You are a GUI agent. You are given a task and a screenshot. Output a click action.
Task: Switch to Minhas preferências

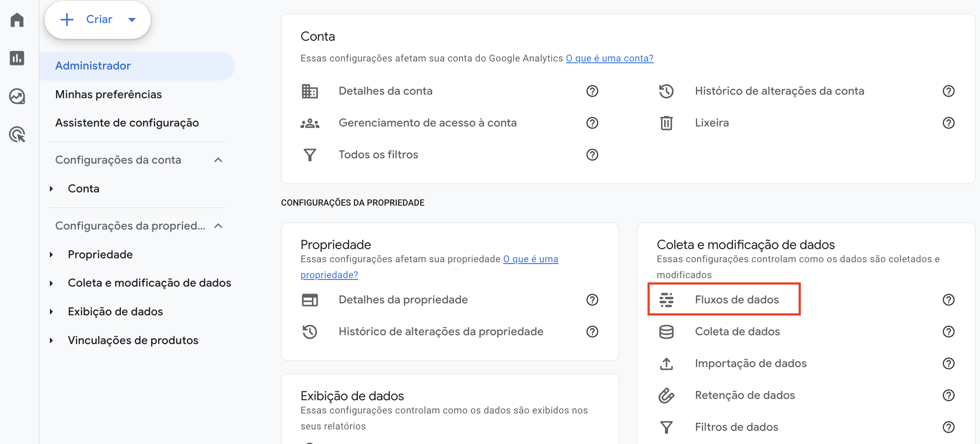point(108,94)
